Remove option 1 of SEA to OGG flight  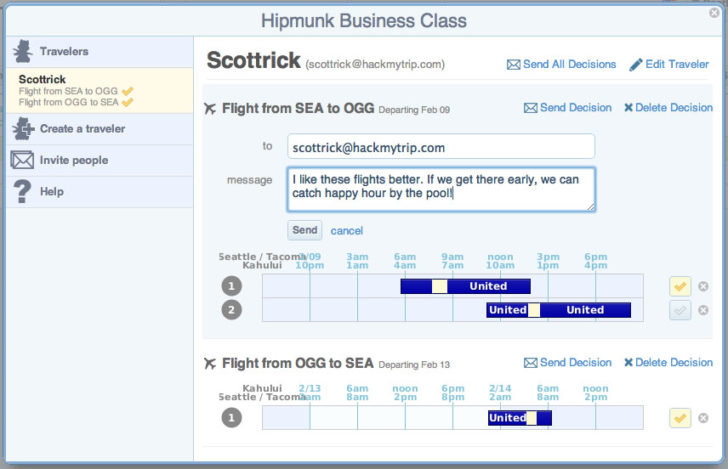click(x=703, y=287)
